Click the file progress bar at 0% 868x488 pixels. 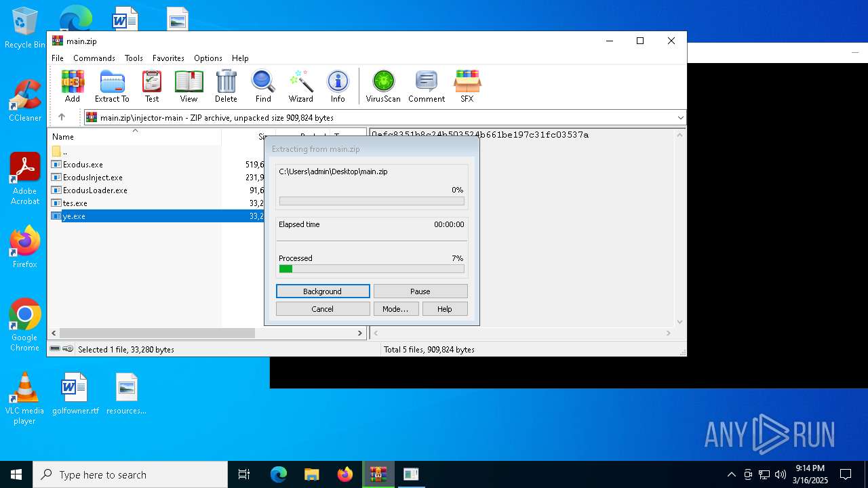(x=372, y=201)
